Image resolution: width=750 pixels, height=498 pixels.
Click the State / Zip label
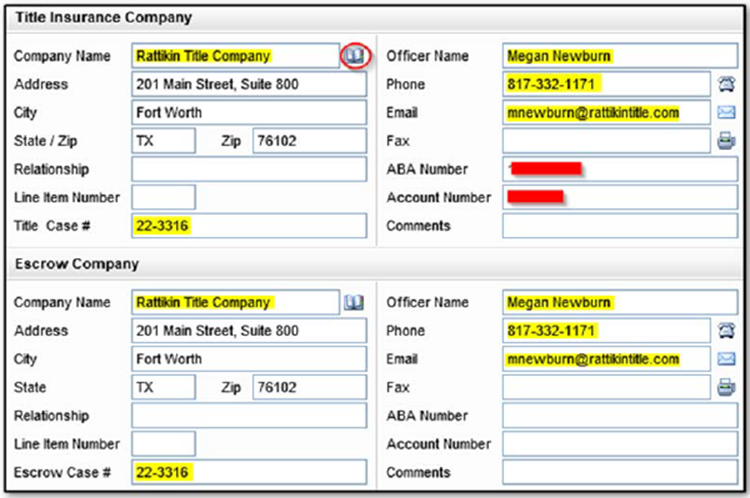coord(45,141)
